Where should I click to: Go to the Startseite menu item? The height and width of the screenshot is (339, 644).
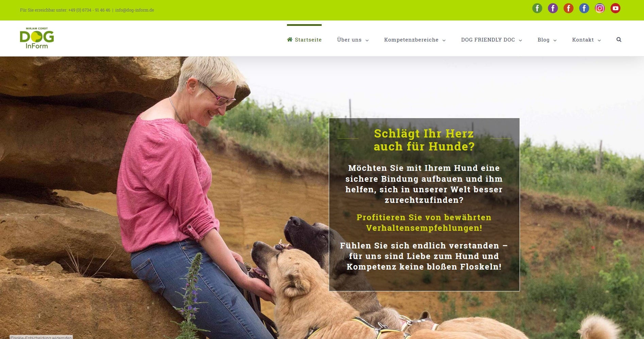(x=304, y=39)
